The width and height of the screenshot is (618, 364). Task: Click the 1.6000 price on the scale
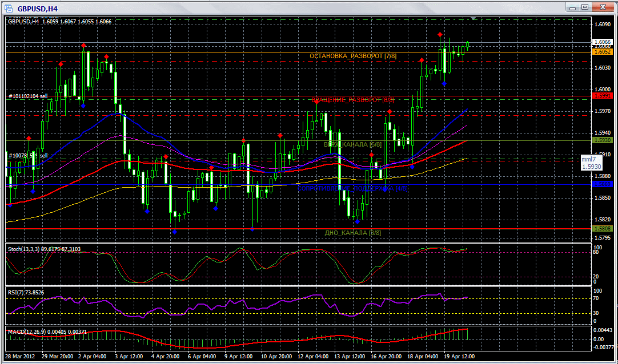tap(602, 90)
